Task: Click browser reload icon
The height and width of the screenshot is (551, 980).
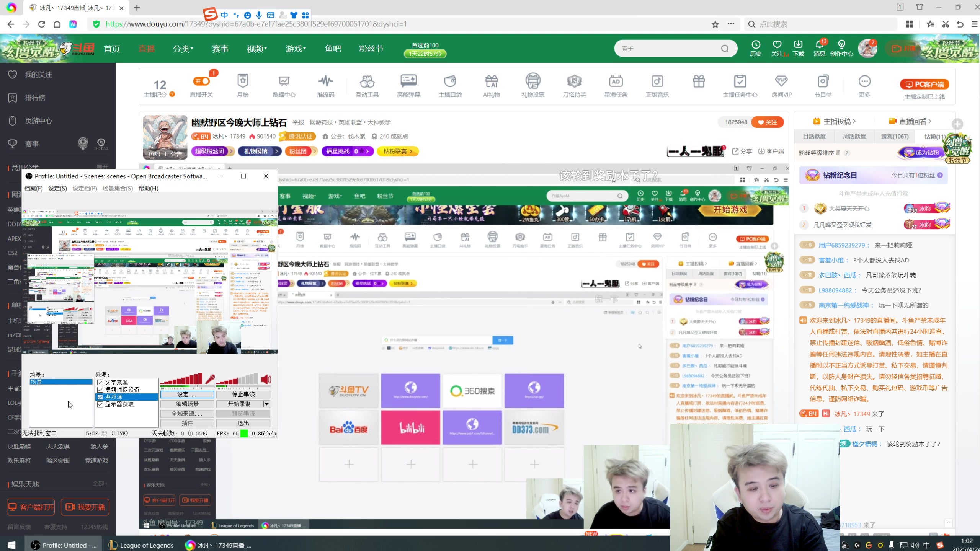Action: coord(41,24)
